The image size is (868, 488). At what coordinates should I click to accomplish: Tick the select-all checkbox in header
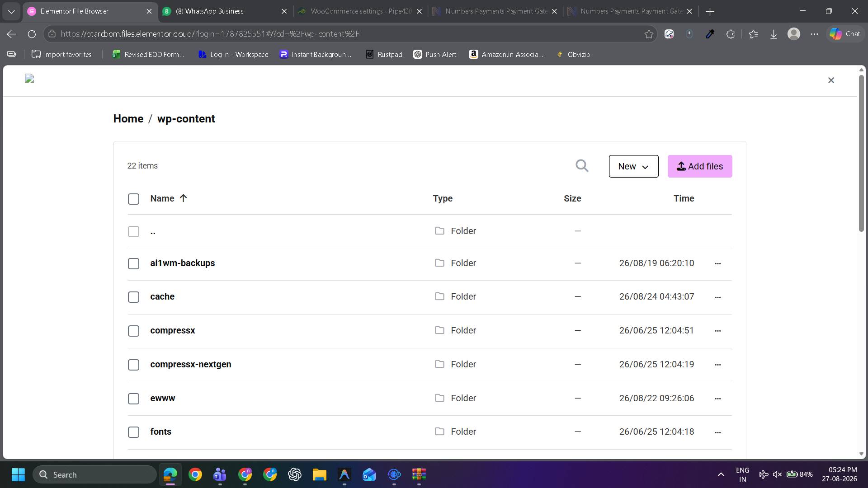(133, 199)
